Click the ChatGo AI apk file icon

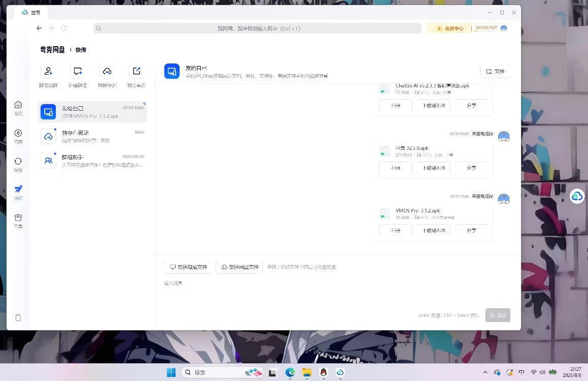[x=385, y=88]
